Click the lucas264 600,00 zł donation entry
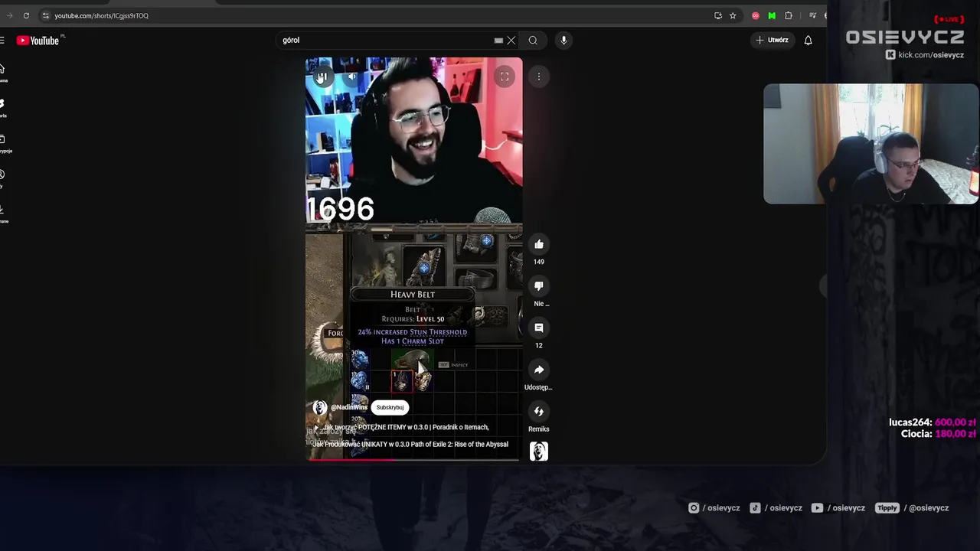 point(932,422)
